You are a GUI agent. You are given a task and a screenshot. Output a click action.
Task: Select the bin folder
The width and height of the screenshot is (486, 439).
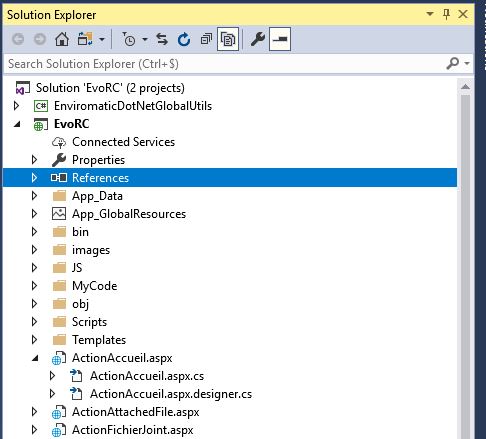(80, 232)
